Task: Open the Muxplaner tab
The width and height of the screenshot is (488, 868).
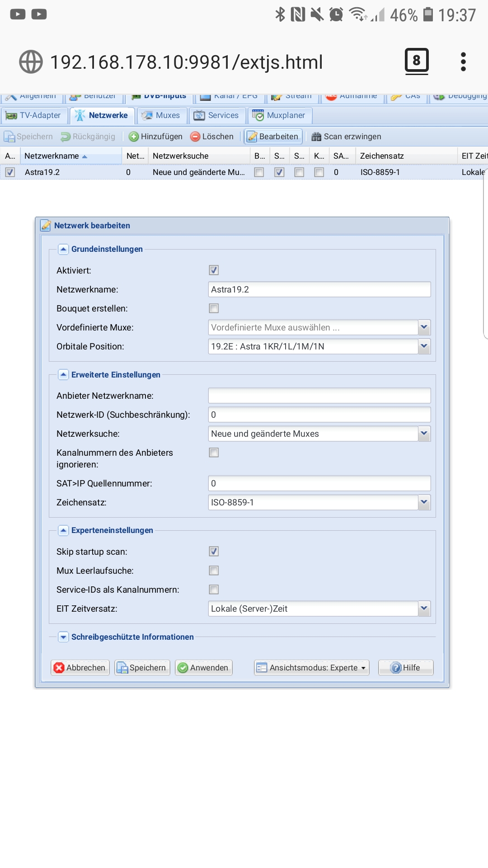Action: [280, 115]
